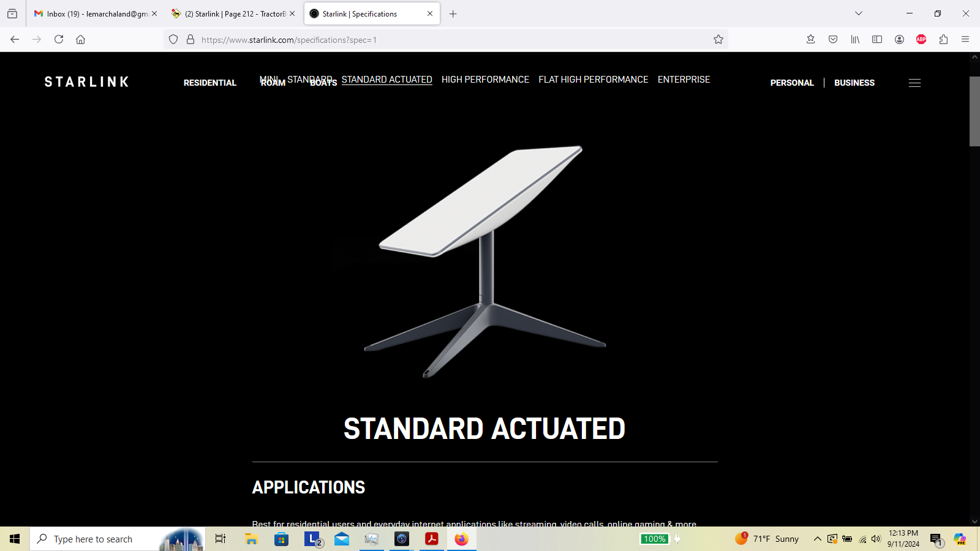Go to Starlink logo homepage
980x551 pixels.
click(x=86, y=82)
